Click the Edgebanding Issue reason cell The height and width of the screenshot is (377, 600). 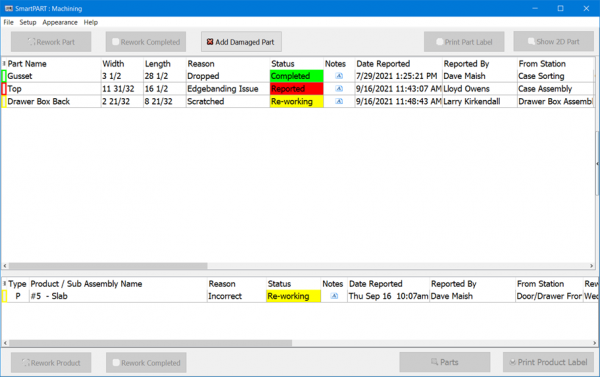[228, 88]
